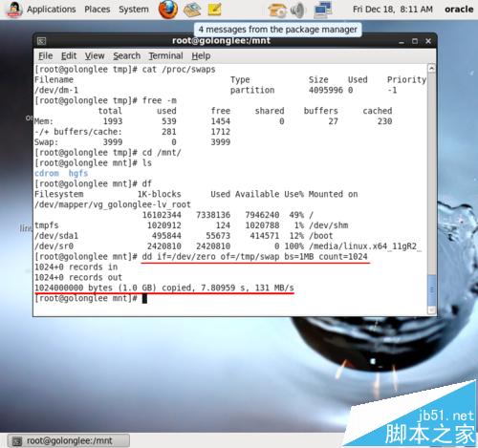Click the '-/+ buffers/cache:' row label
This screenshot has height=448, width=478.
[x=78, y=132]
